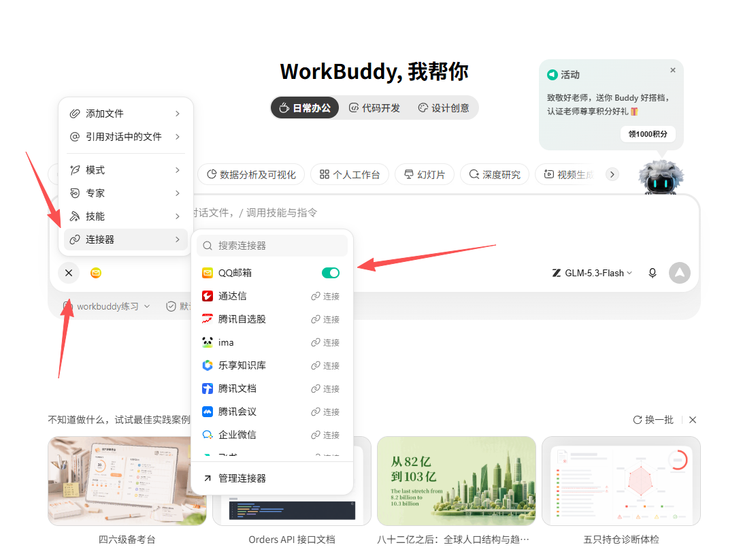The image size is (741, 560).
Task: Select the 个人工作台 chip
Action: pos(350,175)
